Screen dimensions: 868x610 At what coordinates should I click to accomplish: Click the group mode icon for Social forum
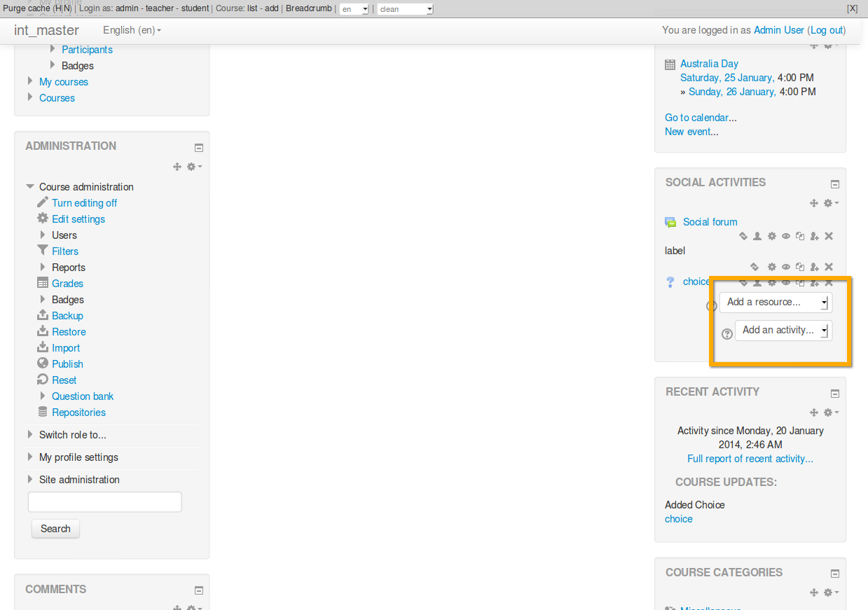click(757, 237)
